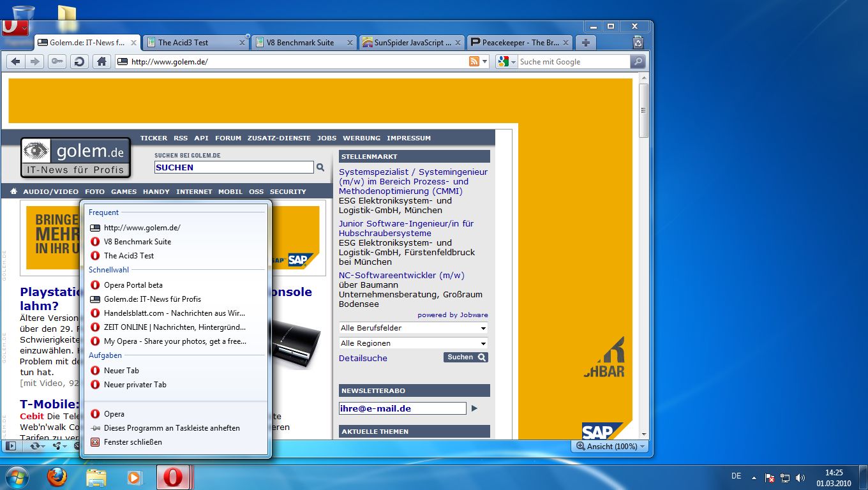Click the orange RSS feed icon
The height and width of the screenshot is (490, 868).
tap(474, 61)
